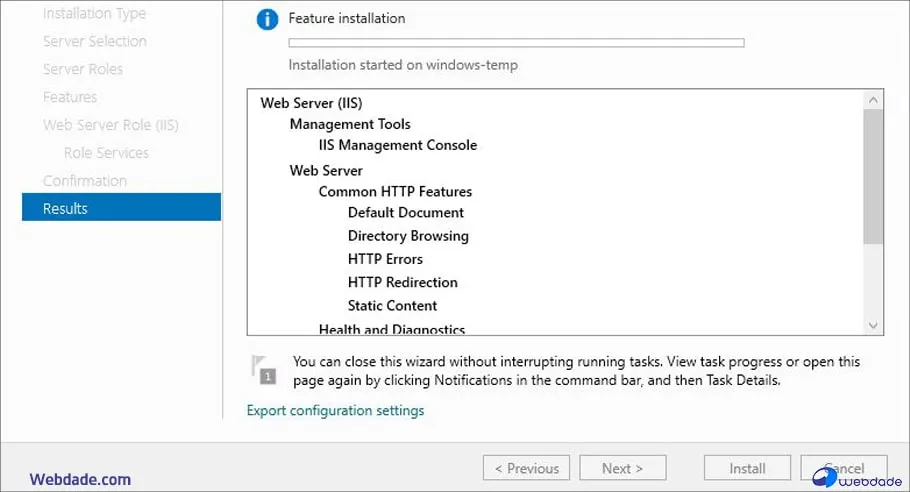Select Web Server Role (IIS) step
Image resolution: width=910 pixels, height=492 pixels.
[x=110, y=125]
